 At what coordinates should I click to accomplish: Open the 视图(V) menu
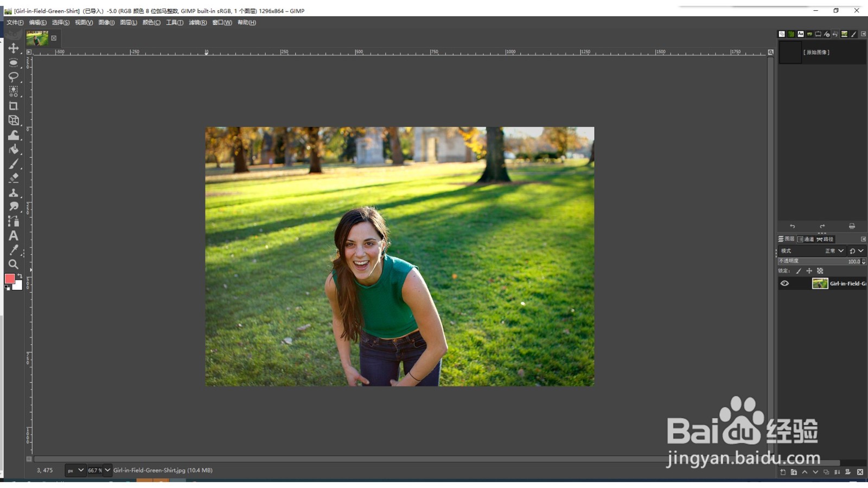tap(84, 23)
